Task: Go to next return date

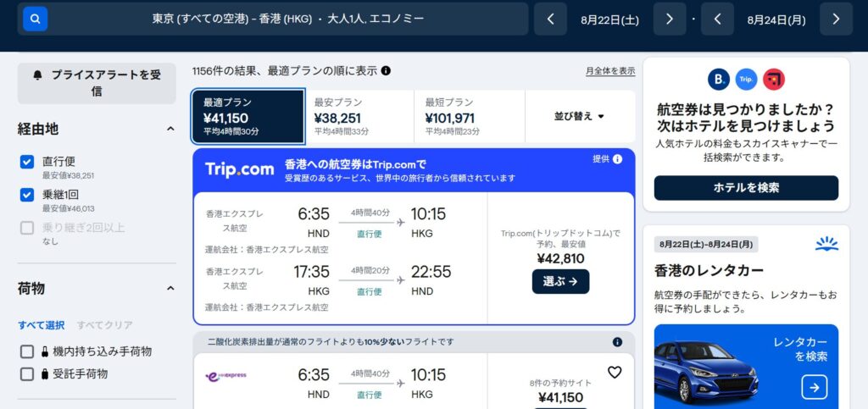Action: point(836,19)
